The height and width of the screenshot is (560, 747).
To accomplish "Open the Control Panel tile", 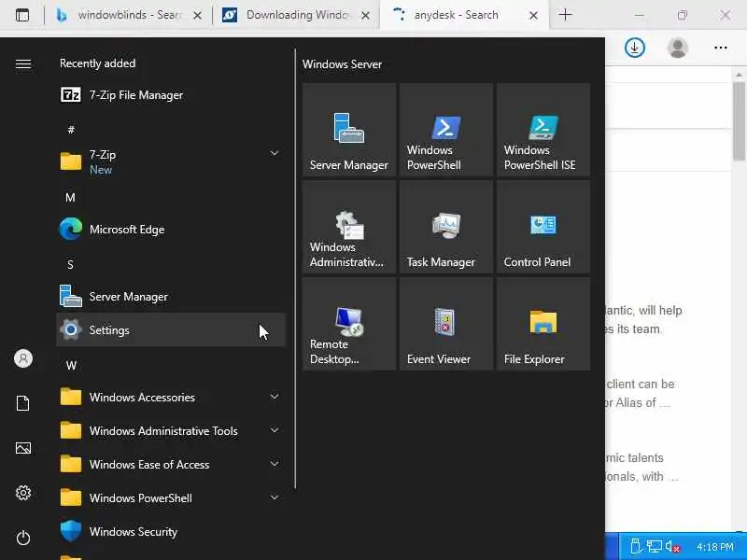I will click(543, 227).
